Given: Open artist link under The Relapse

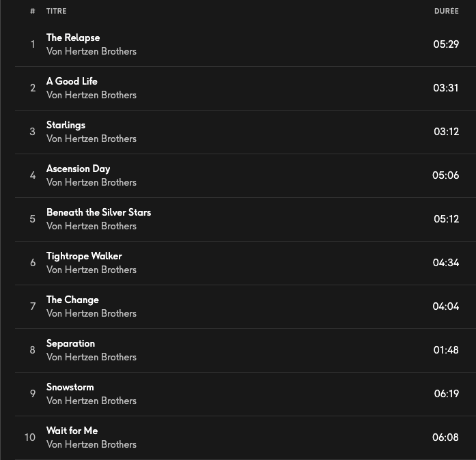Looking at the screenshot, I should point(92,51).
